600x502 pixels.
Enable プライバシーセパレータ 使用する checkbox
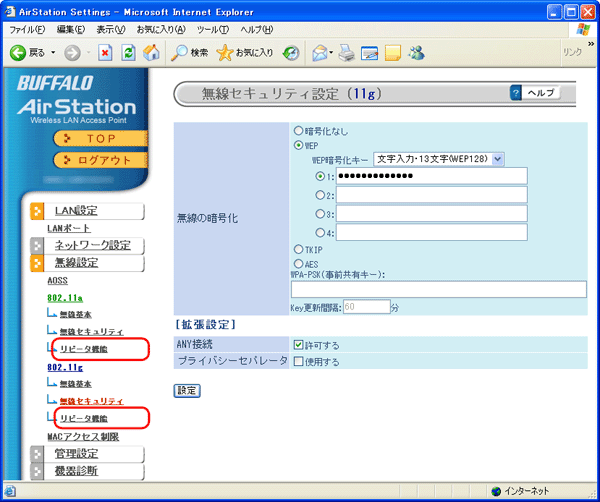click(x=298, y=361)
